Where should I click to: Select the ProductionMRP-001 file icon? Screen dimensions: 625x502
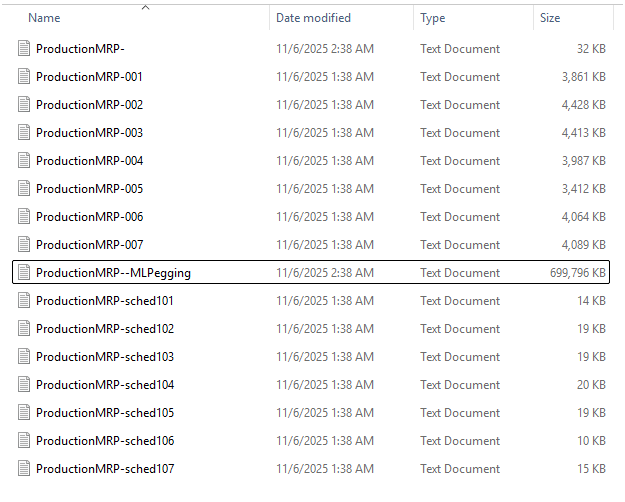[25, 77]
